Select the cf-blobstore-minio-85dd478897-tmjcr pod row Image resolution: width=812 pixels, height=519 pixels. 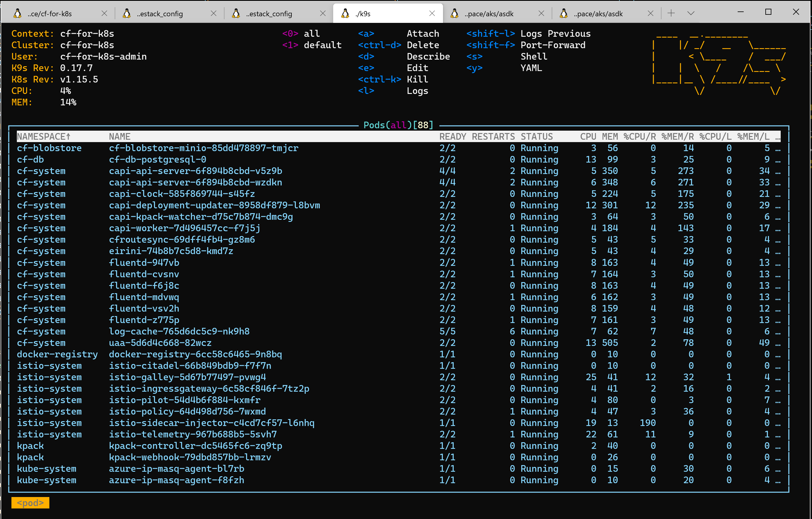pos(398,148)
